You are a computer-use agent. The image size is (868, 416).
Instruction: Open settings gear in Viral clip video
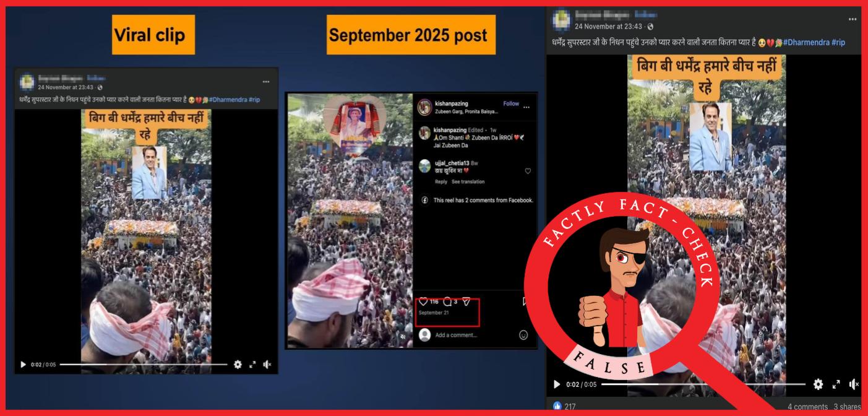point(238,365)
